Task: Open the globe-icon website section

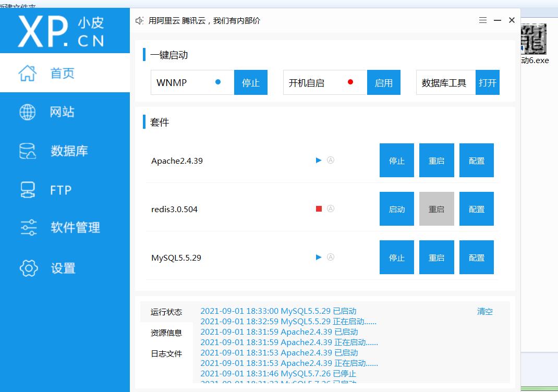Action: 28,112
